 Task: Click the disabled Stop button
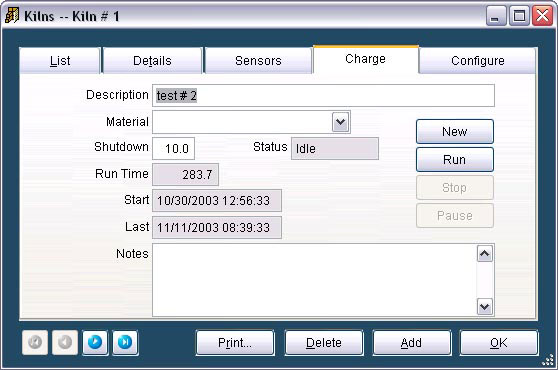click(455, 187)
